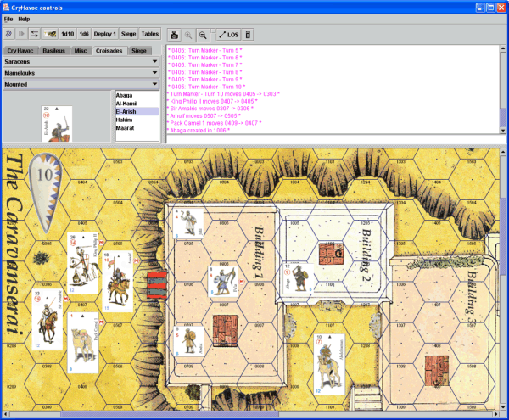Open the Tables button

click(x=149, y=34)
